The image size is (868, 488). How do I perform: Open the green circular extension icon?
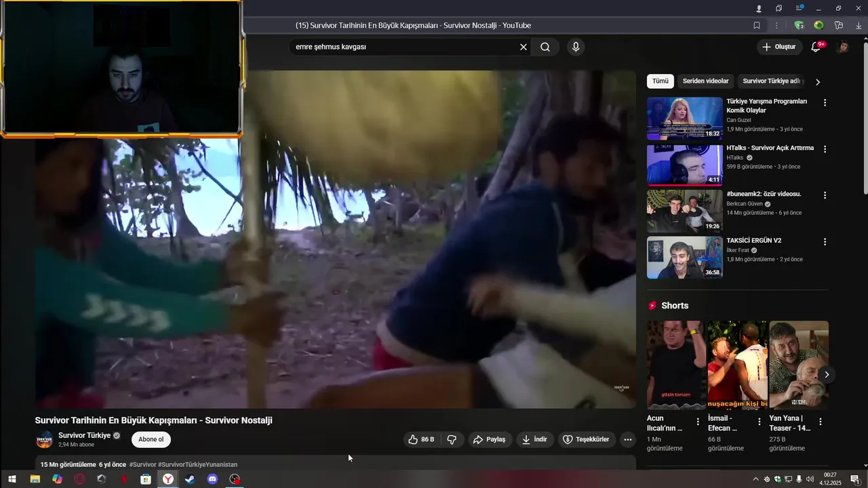click(x=818, y=26)
